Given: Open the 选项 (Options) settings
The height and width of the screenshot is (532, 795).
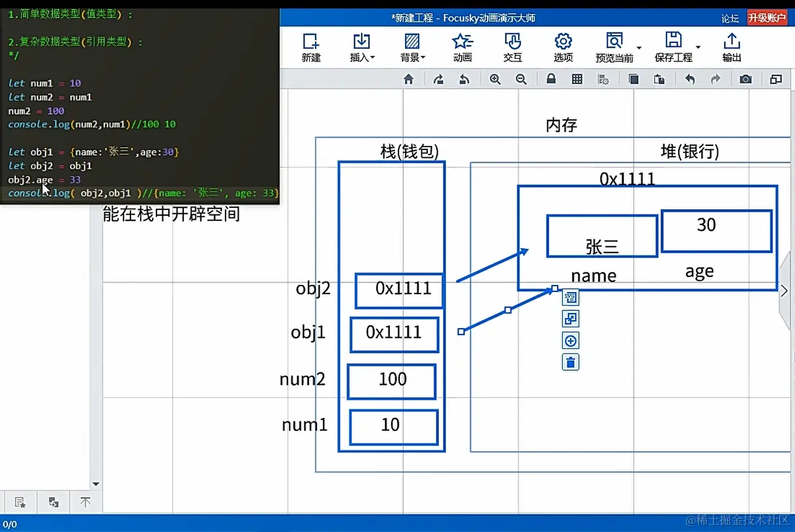Looking at the screenshot, I should pyautogui.click(x=563, y=48).
